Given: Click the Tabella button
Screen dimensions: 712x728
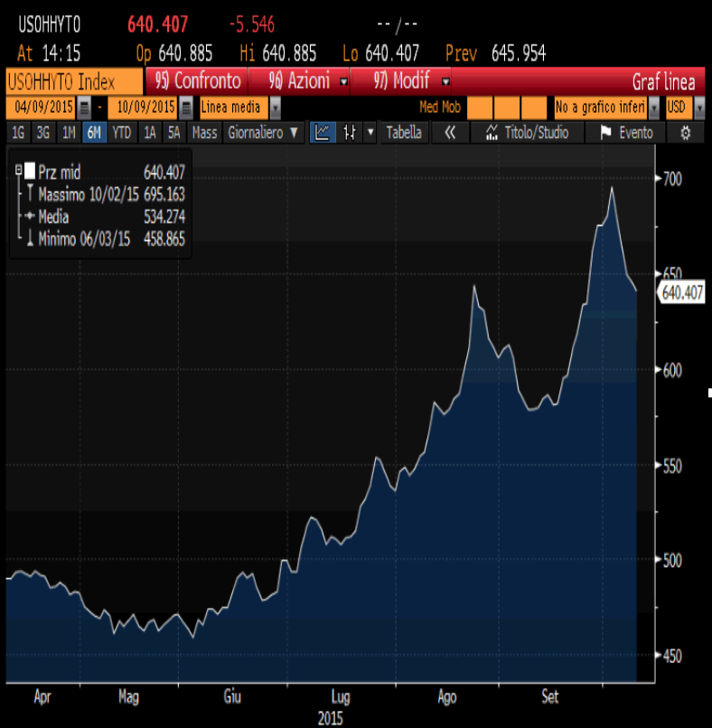Looking at the screenshot, I should 404,133.
